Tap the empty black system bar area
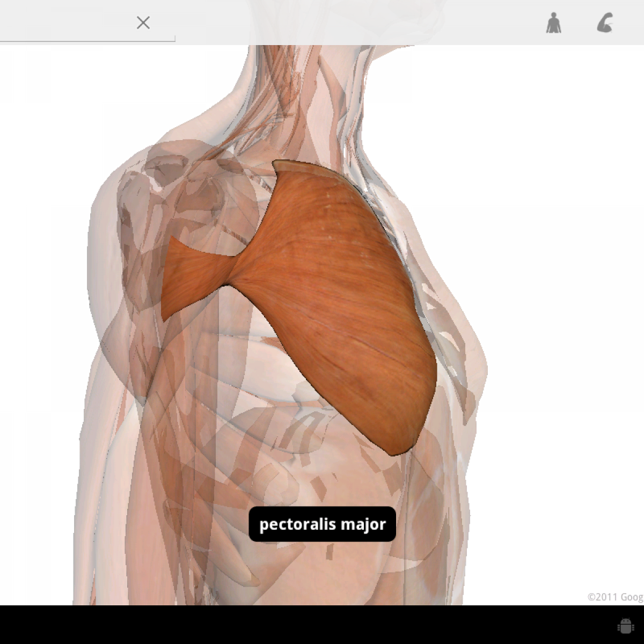Viewport: 644px width, 644px height. click(322, 625)
